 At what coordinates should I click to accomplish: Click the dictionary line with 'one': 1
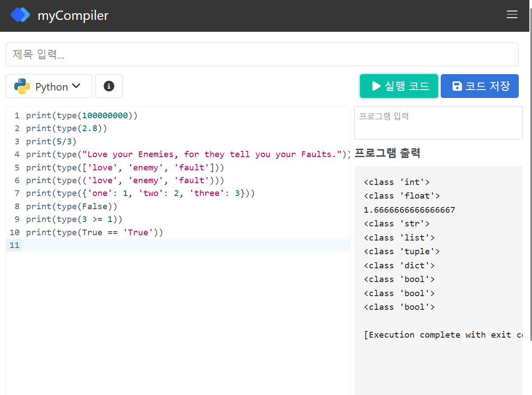(141, 193)
